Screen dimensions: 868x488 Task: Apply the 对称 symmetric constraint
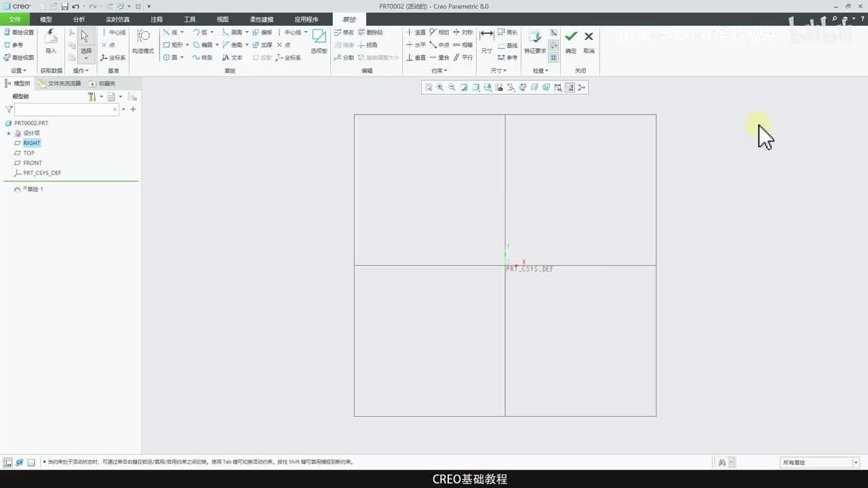pyautogui.click(x=463, y=32)
